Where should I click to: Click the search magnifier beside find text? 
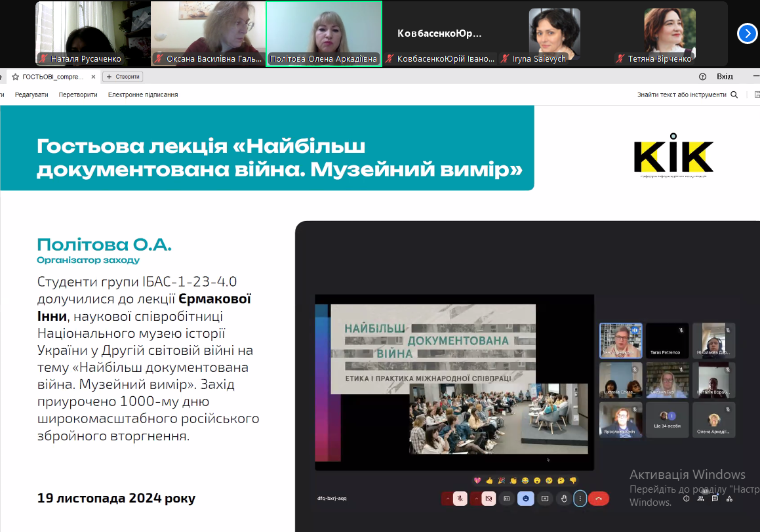[734, 94]
